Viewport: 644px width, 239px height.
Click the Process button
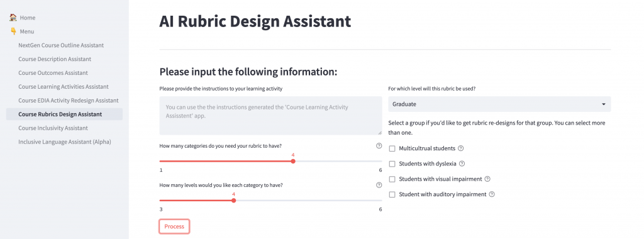174,226
